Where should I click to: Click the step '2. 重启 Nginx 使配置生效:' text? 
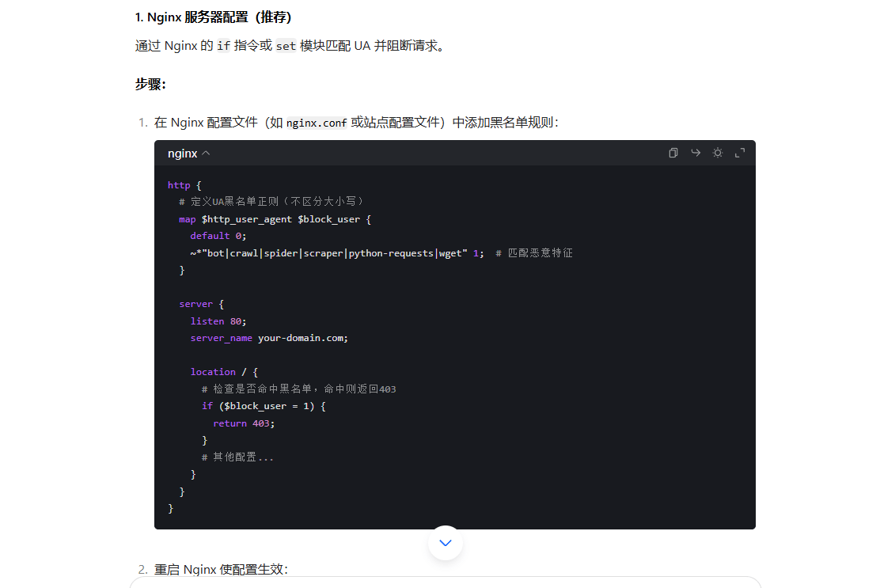click(x=213, y=570)
